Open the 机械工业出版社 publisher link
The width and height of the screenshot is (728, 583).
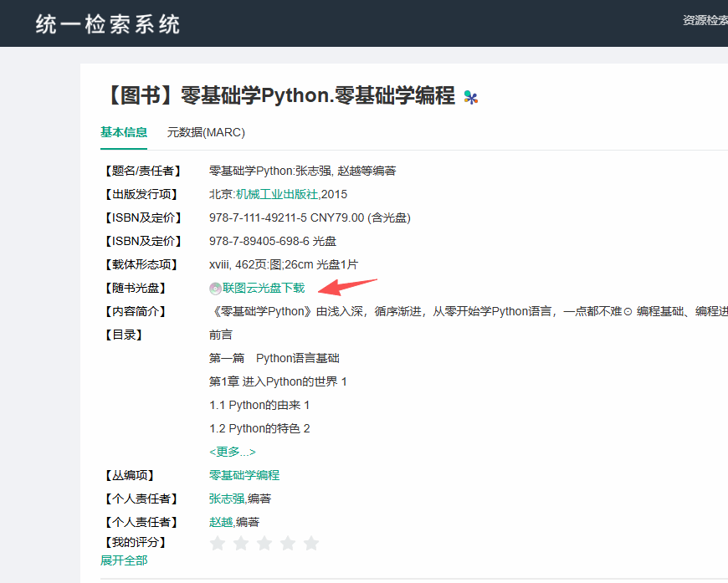277,194
